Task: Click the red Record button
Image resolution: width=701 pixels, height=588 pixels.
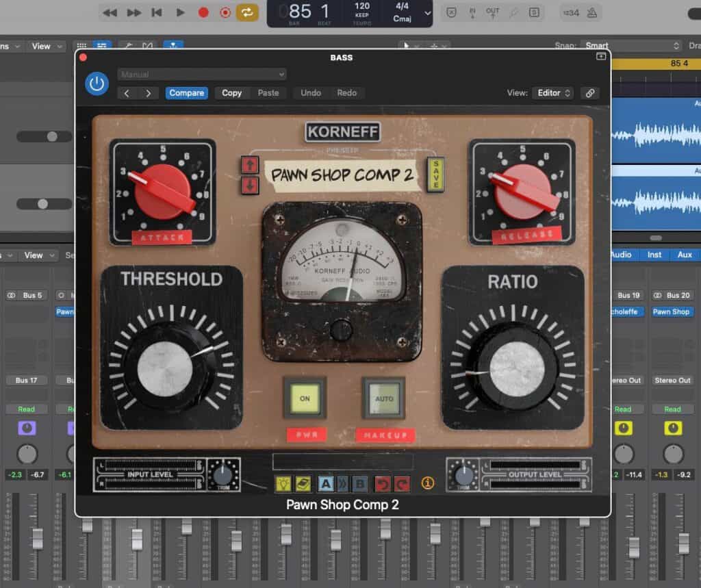Action: coord(203,12)
